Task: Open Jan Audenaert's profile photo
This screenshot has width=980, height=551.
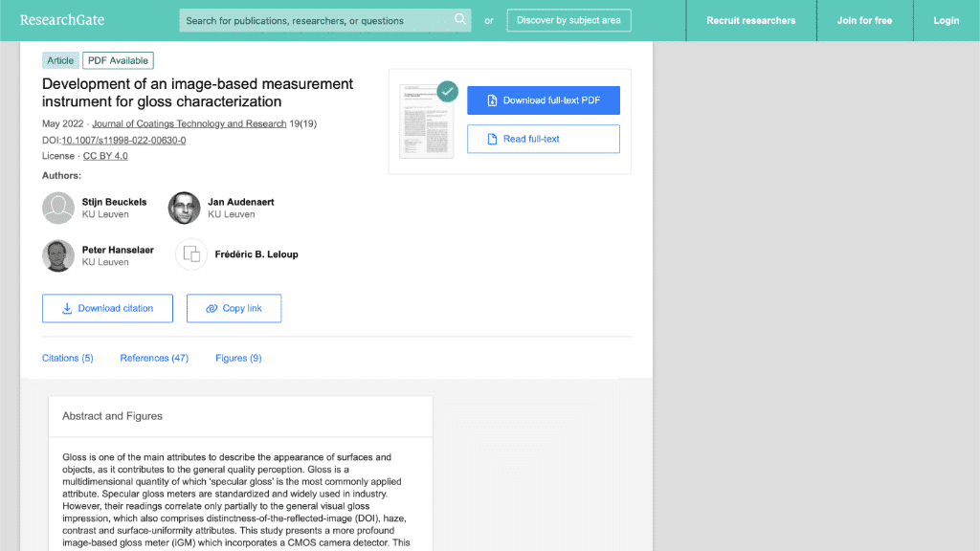Action: 185,208
